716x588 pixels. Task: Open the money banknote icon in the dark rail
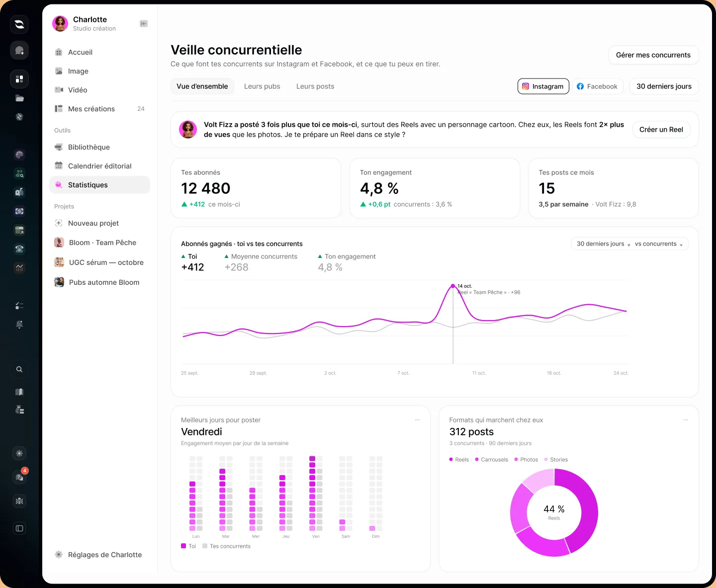[19, 211]
